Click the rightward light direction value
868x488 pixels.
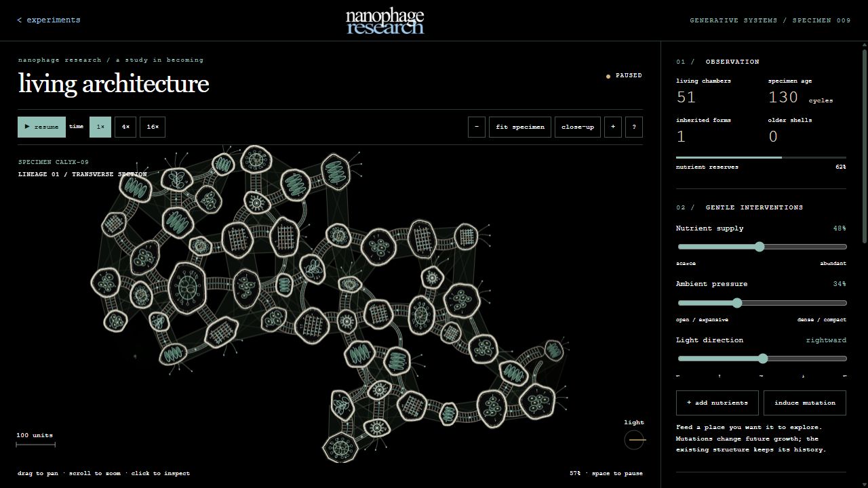826,340
